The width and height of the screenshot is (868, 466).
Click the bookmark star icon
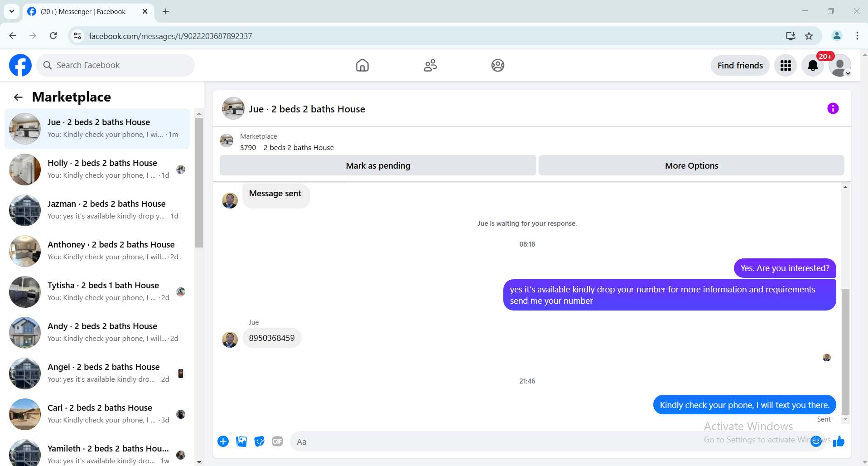point(809,36)
